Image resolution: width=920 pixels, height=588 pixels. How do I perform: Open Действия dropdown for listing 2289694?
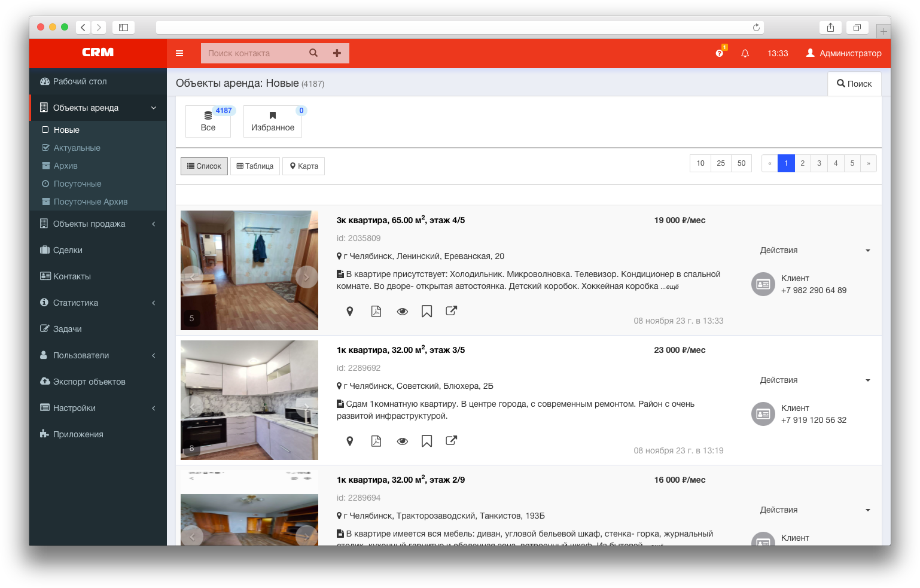pyautogui.click(x=815, y=510)
